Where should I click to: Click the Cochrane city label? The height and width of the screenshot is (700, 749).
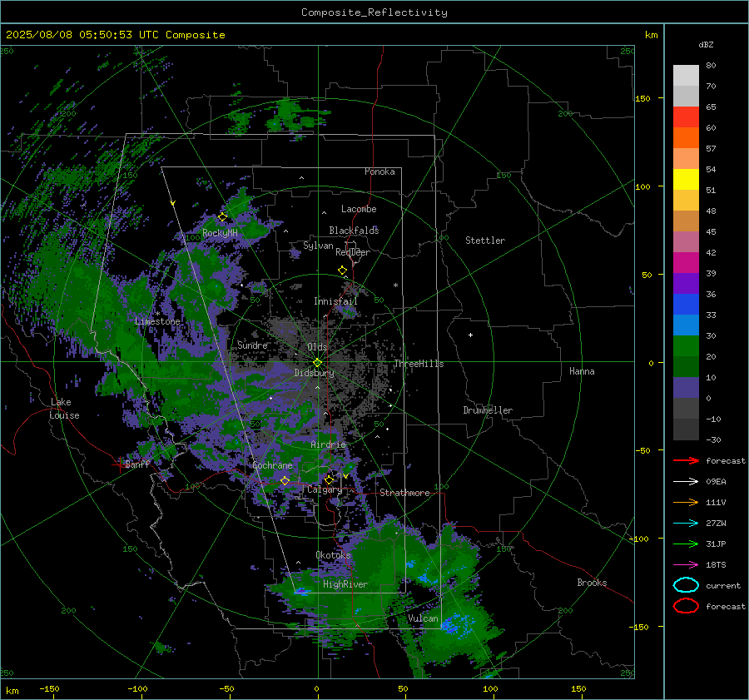pos(272,465)
